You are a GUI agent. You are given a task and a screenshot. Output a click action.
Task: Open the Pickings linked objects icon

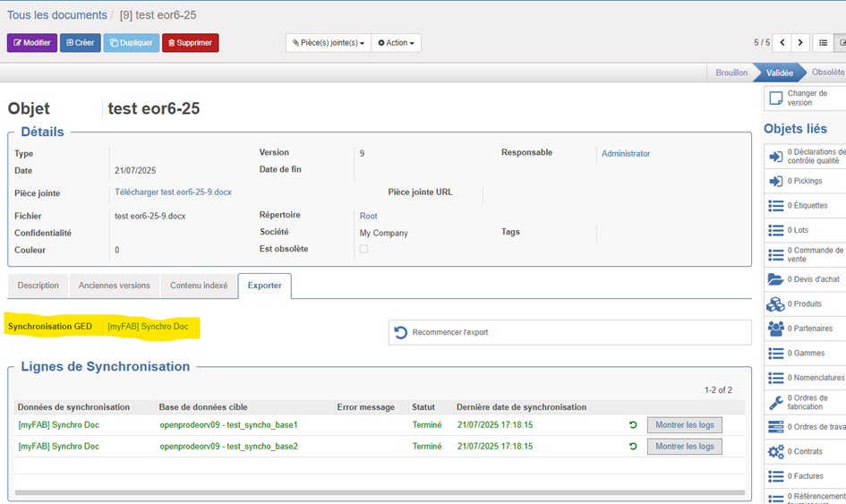[x=775, y=181]
